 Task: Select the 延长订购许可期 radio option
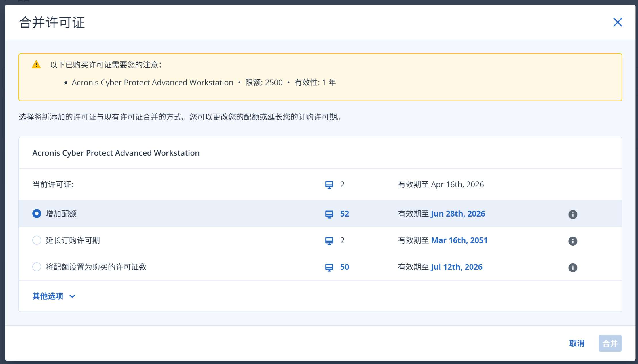37,240
